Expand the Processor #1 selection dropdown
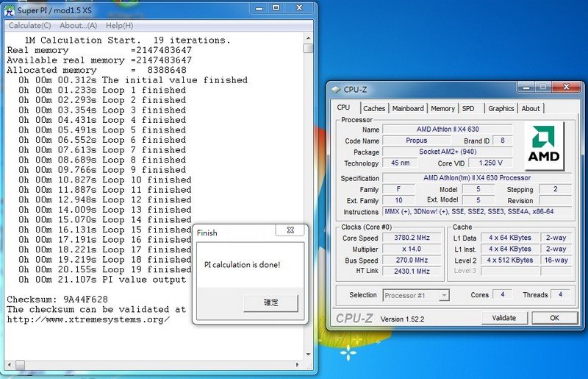588x379 pixels. [x=444, y=295]
